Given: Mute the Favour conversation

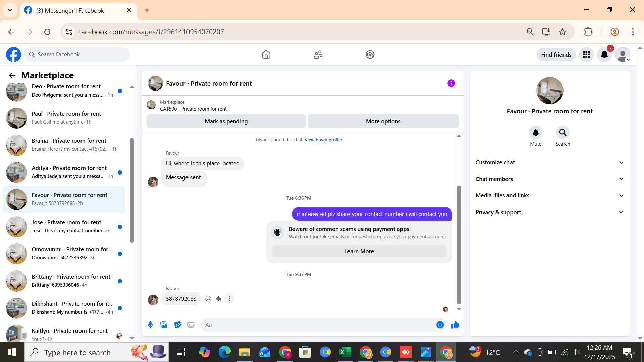Looking at the screenshot, I should [536, 133].
